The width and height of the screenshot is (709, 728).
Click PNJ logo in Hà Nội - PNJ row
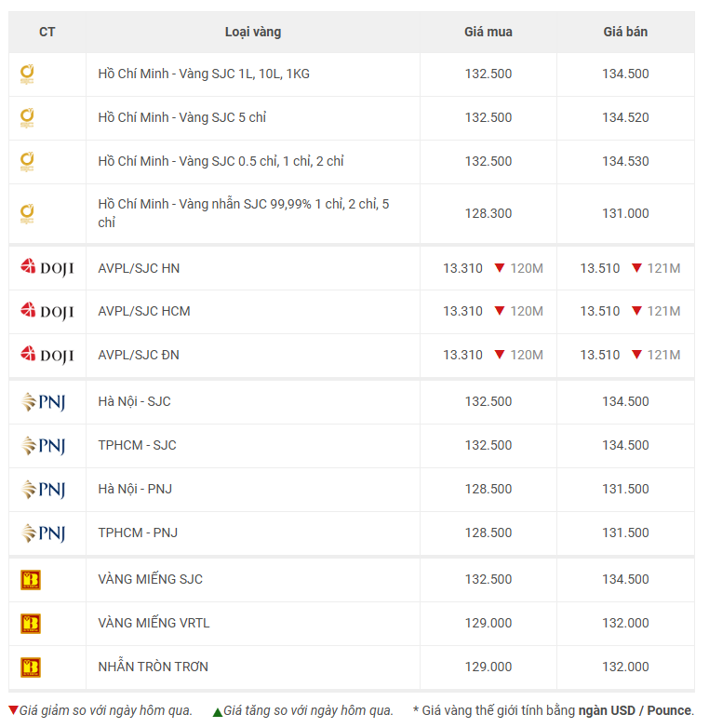tap(44, 489)
